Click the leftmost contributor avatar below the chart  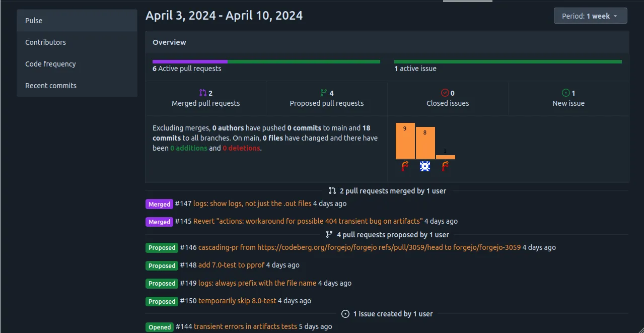404,166
